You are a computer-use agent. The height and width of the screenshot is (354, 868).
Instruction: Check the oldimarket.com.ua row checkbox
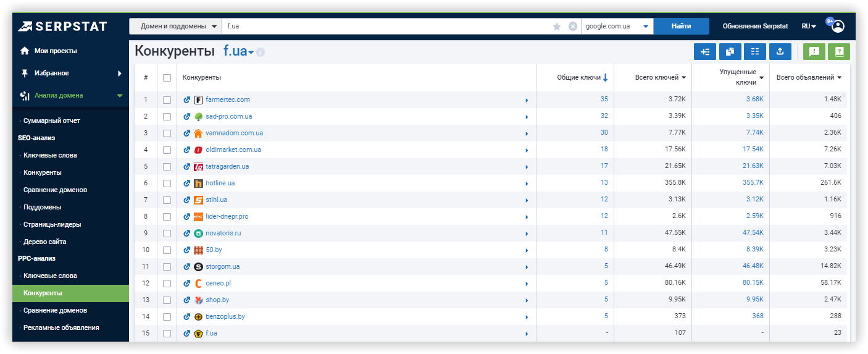coord(167,150)
